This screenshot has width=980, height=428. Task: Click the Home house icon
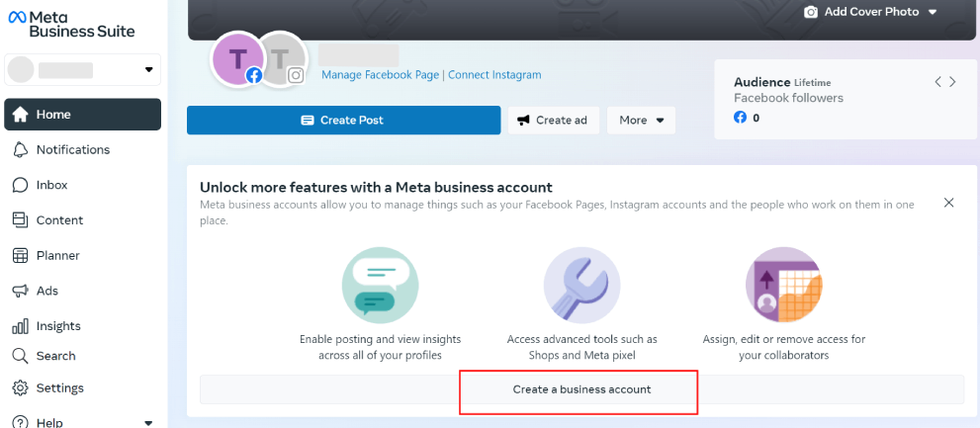[x=21, y=115]
